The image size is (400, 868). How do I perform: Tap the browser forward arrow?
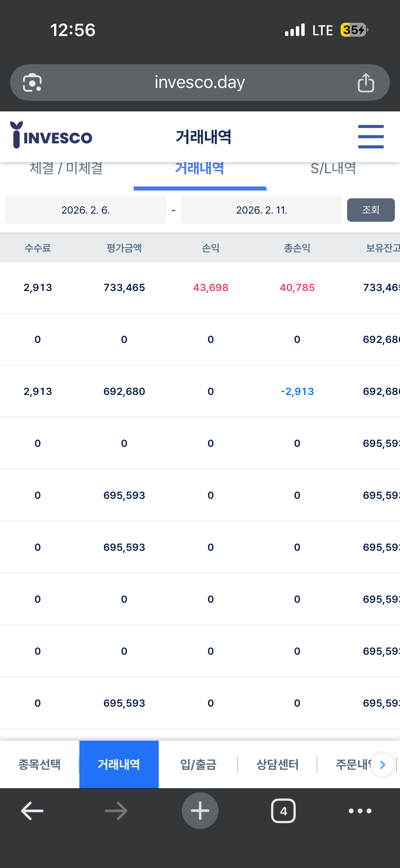click(x=116, y=811)
